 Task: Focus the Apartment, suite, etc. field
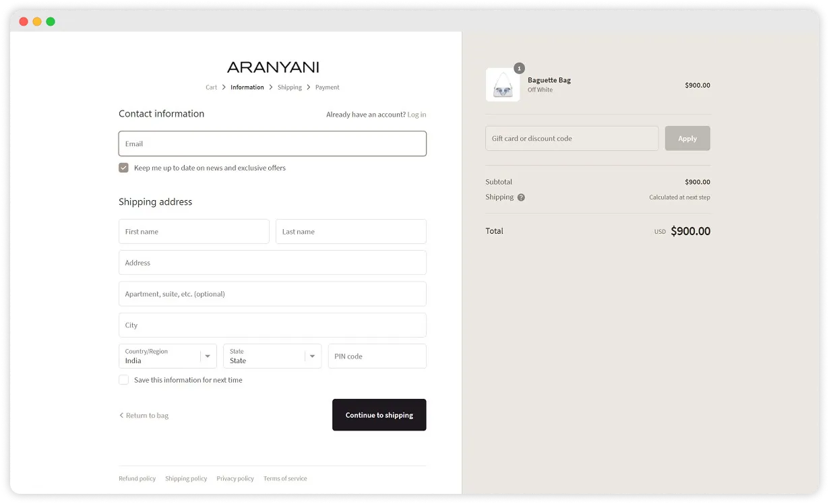tap(272, 294)
